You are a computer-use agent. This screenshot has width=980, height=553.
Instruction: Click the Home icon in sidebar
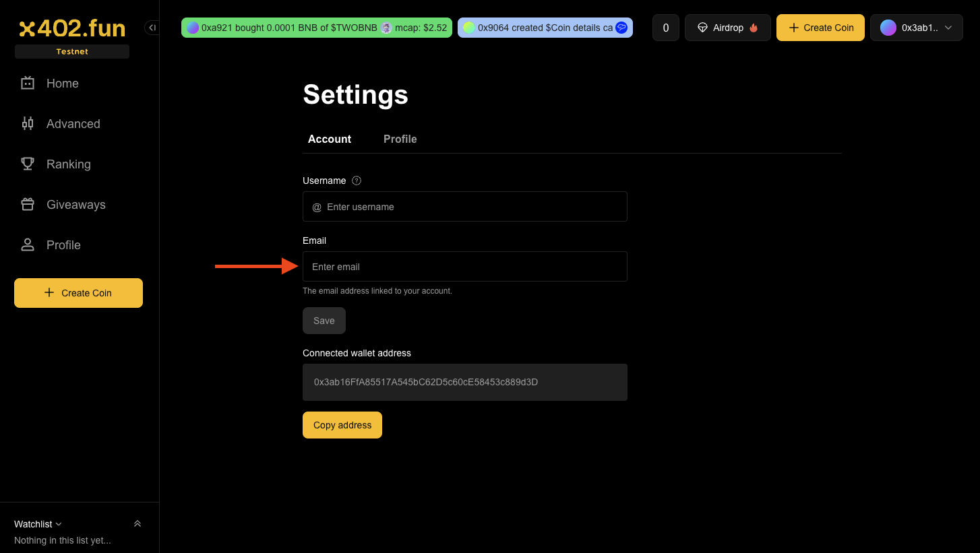click(x=28, y=84)
